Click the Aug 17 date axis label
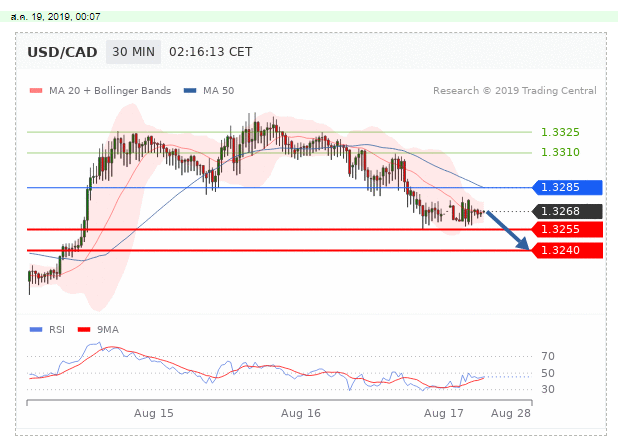The width and height of the screenshot is (618, 441). pos(443,413)
